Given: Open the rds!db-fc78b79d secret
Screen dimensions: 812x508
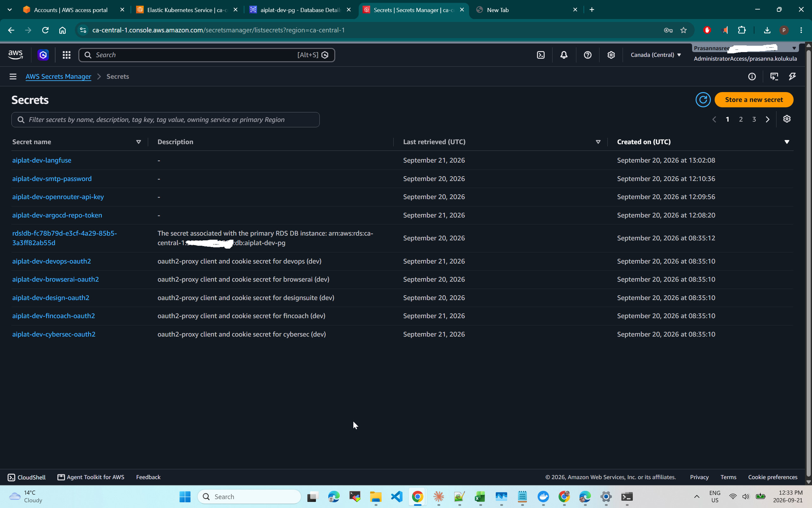Looking at the screenshot, I should [64, 238].
